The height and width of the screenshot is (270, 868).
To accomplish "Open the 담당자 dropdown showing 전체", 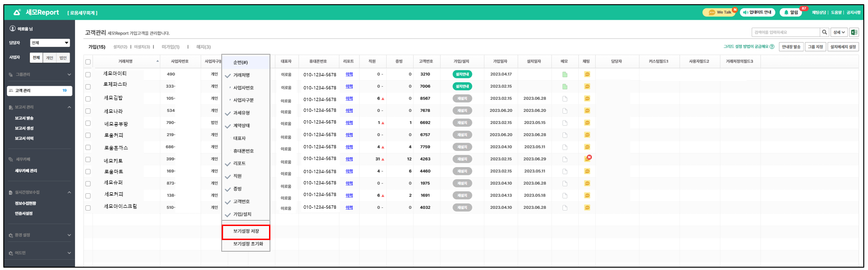I will click(50, 43).
